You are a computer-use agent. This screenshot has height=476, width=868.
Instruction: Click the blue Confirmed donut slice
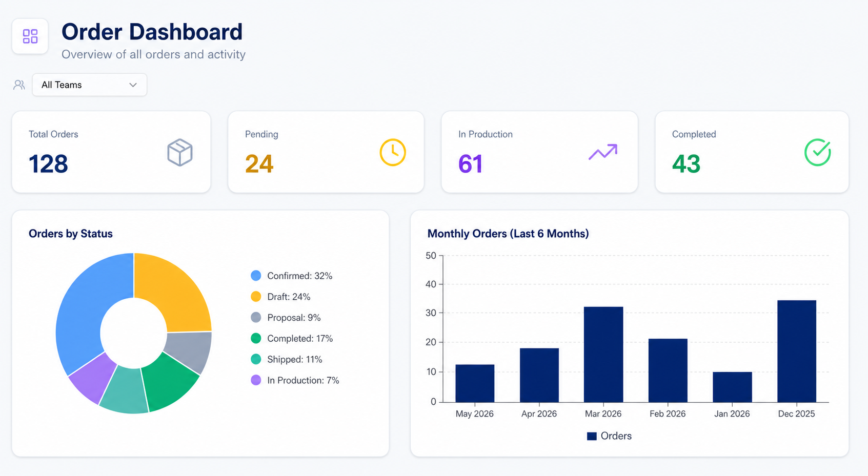click(x=82, y=313)
